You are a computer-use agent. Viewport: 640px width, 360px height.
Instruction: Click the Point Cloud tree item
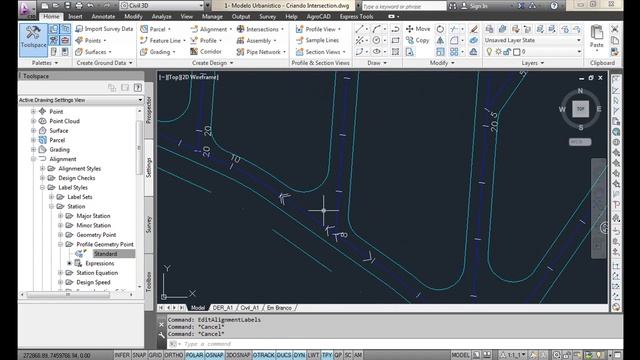click(64, 121)
